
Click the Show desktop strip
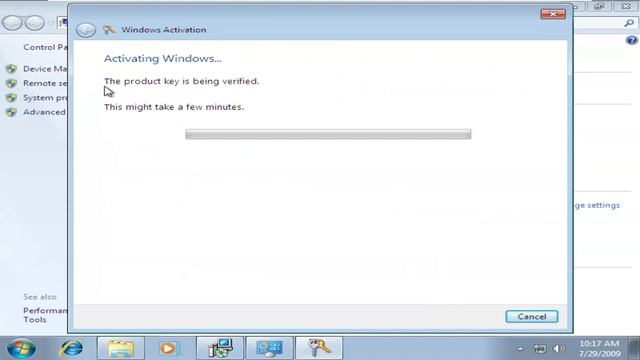click(x=634, y=349)
